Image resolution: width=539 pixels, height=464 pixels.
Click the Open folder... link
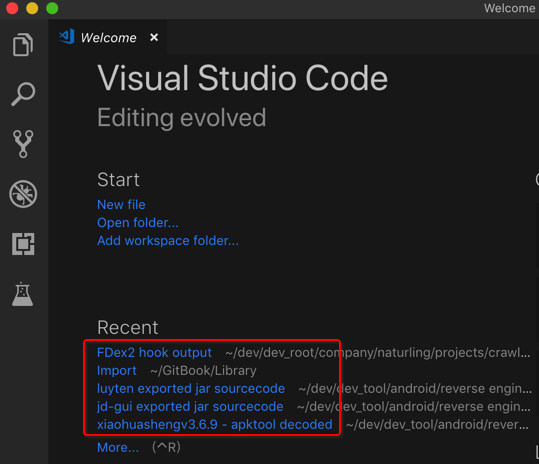138,223
